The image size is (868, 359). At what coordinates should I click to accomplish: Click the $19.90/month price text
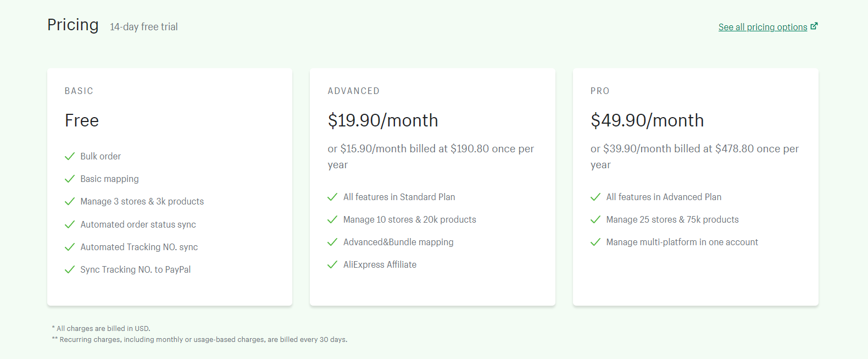[x=383, y=120]
